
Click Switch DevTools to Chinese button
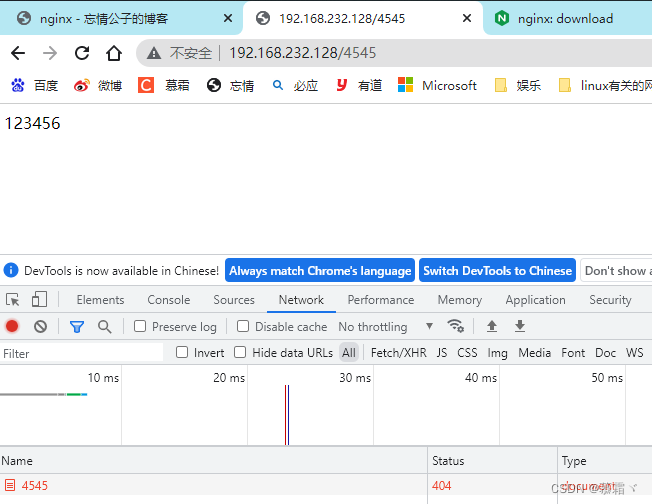[x=497, y=270]
